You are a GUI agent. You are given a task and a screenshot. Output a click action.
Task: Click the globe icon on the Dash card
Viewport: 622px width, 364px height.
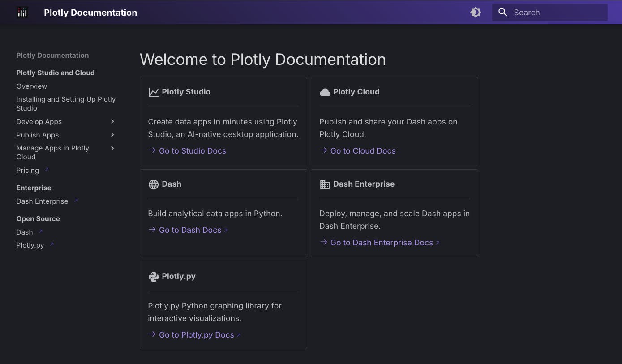(153, 184)
